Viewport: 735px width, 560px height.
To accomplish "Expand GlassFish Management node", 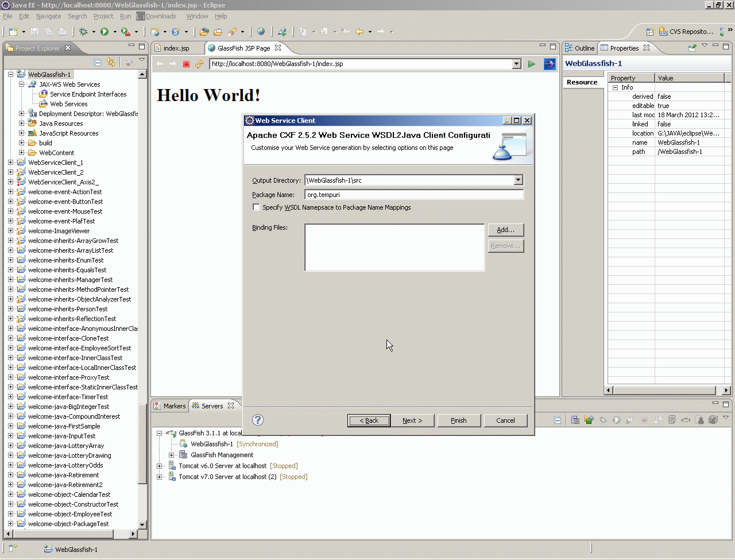I will coord(171,455).
